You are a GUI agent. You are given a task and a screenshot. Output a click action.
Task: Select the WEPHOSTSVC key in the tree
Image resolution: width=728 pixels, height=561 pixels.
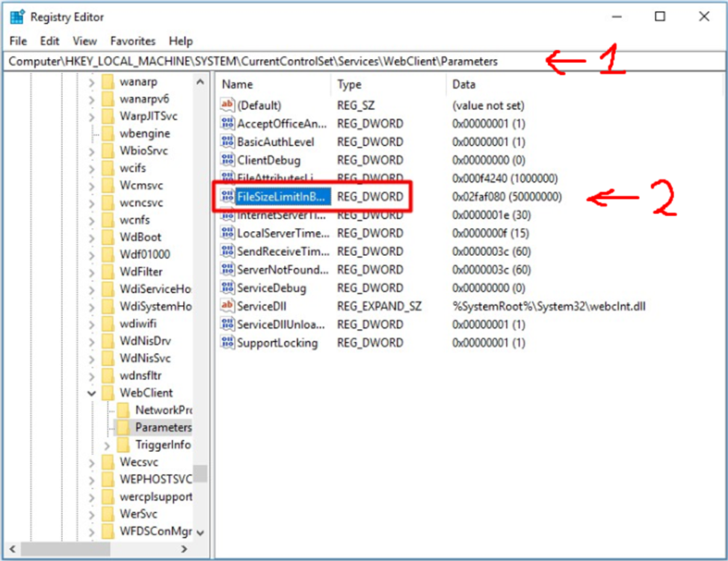click(155, 479)
